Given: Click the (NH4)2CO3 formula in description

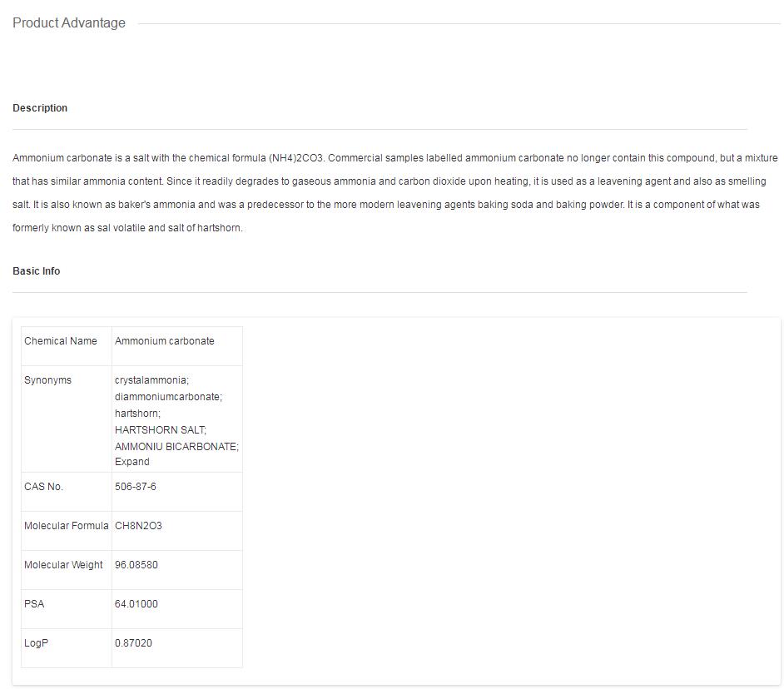Looking at the screenshot, I should click(296, 158).
